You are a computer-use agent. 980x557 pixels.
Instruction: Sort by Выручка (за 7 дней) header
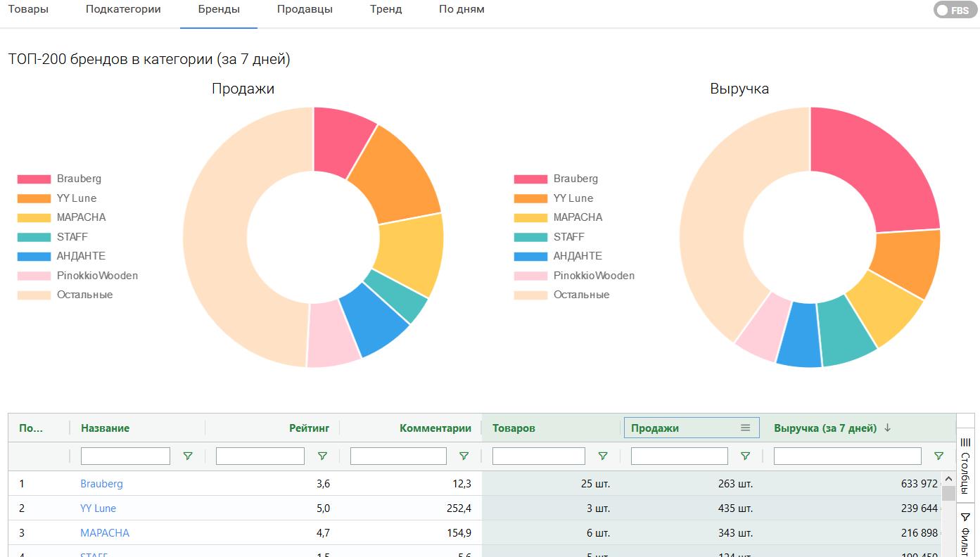pos(825,428)
